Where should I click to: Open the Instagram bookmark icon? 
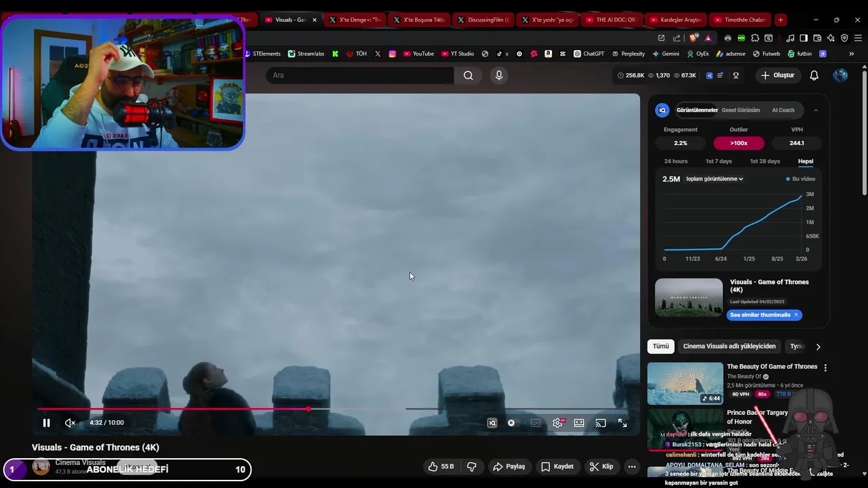(x=392, y=54)
